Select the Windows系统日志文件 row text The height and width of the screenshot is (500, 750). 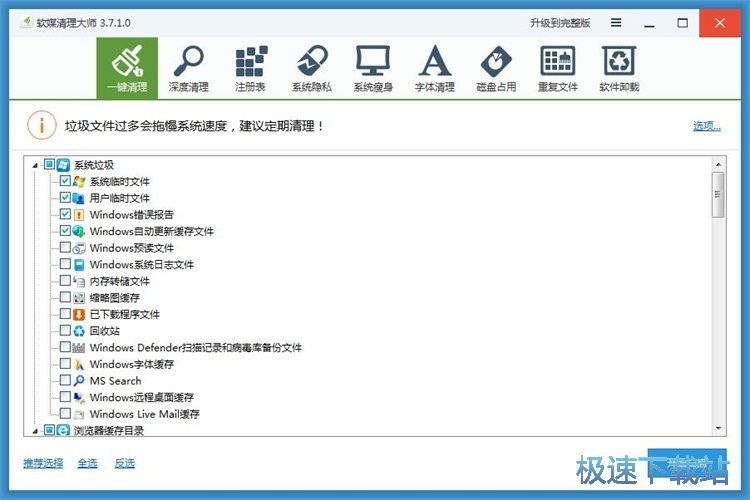pyautogui.click(x=142, y=265)
